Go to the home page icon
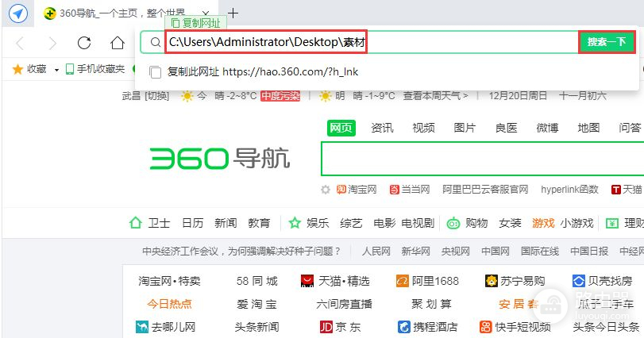The height and width of the screenshot is (338, 644). [x=117, y=43]
